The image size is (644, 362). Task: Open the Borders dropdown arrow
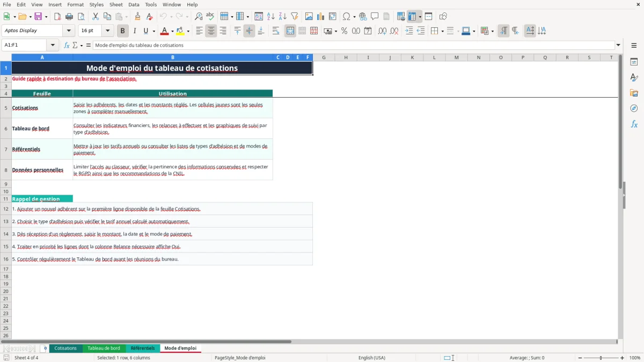click(x=442, y=31)
